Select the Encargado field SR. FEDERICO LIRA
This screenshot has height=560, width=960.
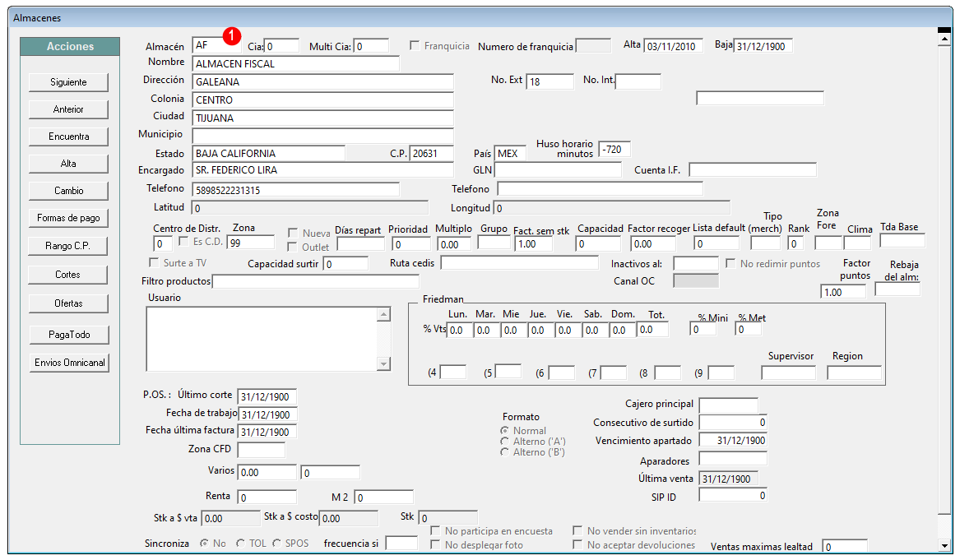(322, 170)
